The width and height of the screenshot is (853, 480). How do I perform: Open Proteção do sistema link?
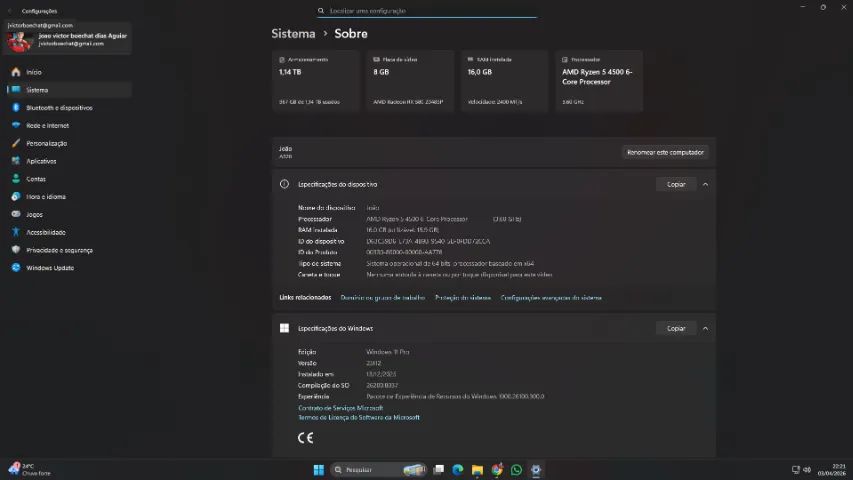click(x=463, y=298)
